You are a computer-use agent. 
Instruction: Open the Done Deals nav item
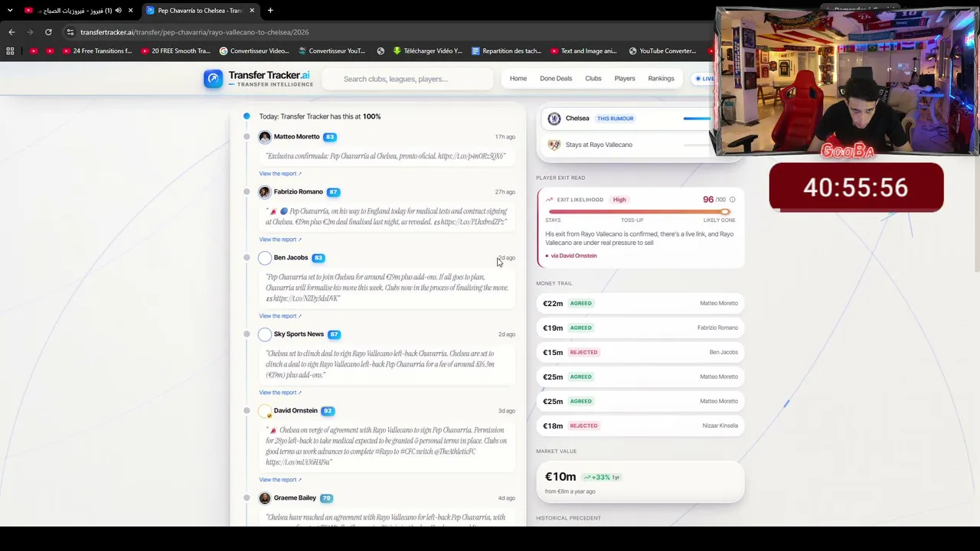click(x=556, y=79)
